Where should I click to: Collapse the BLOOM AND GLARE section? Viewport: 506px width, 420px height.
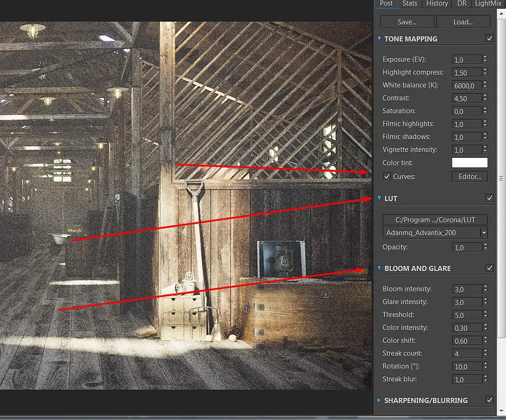coord(379,268)
